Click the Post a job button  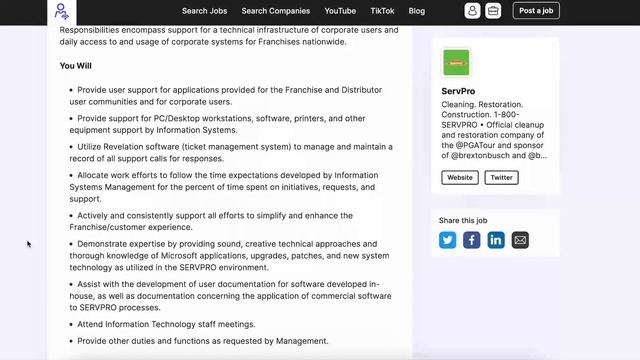536,11
